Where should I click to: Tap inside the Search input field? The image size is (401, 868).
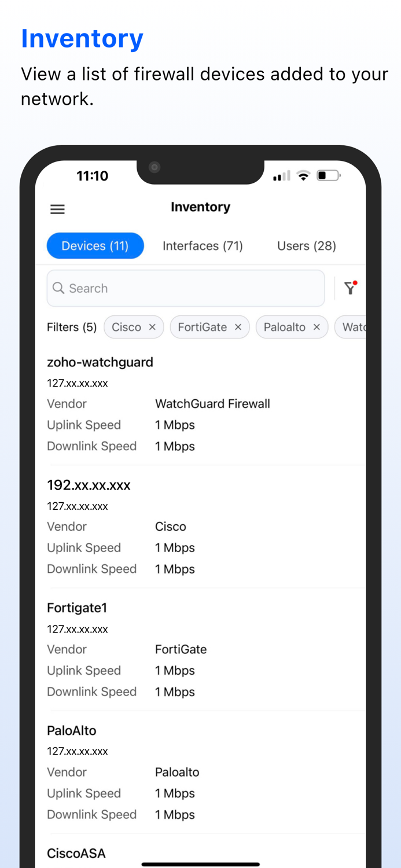click(174, 288)
